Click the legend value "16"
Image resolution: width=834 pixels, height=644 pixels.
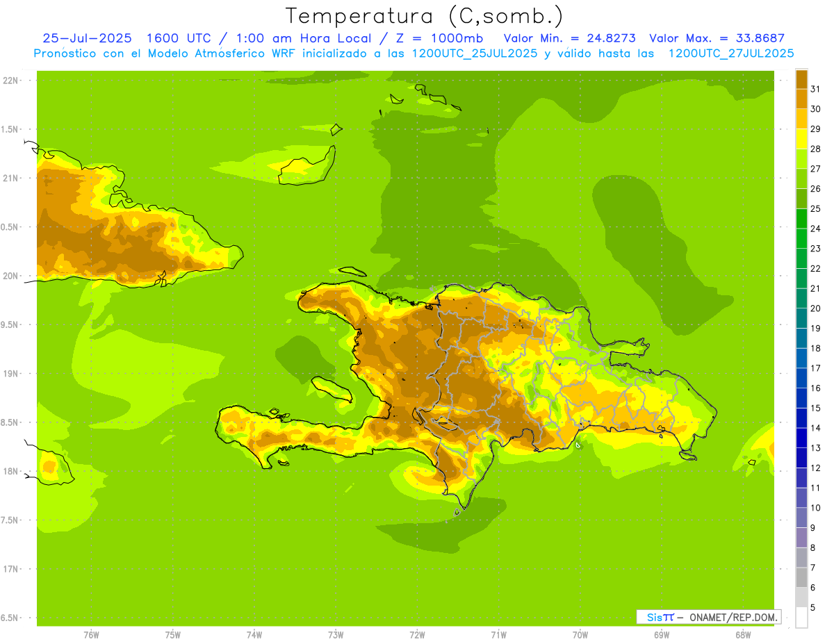click(816, 388)
